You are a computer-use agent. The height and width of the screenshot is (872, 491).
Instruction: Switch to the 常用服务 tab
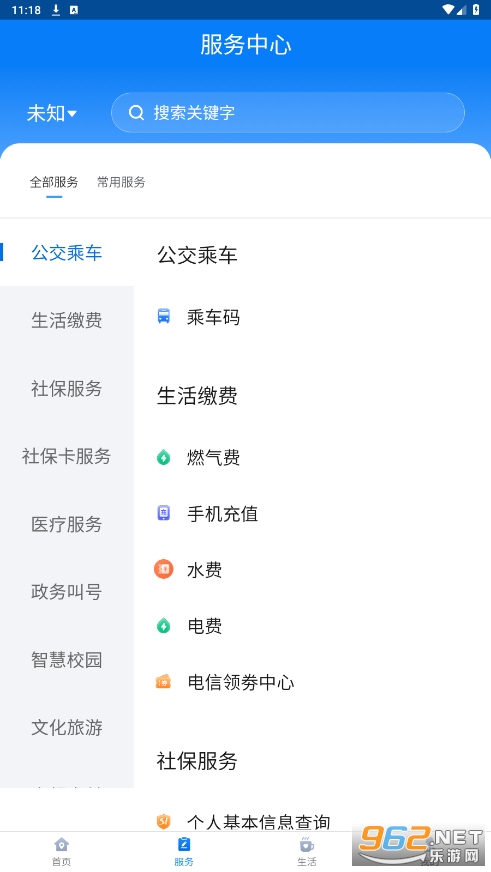(121, 182)
